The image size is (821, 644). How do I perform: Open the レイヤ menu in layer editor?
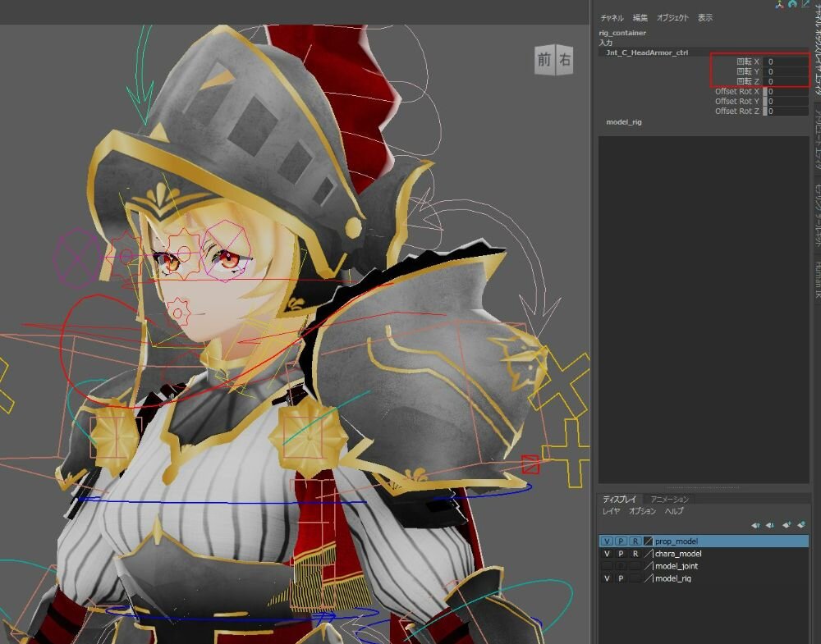tap(612, 511)
